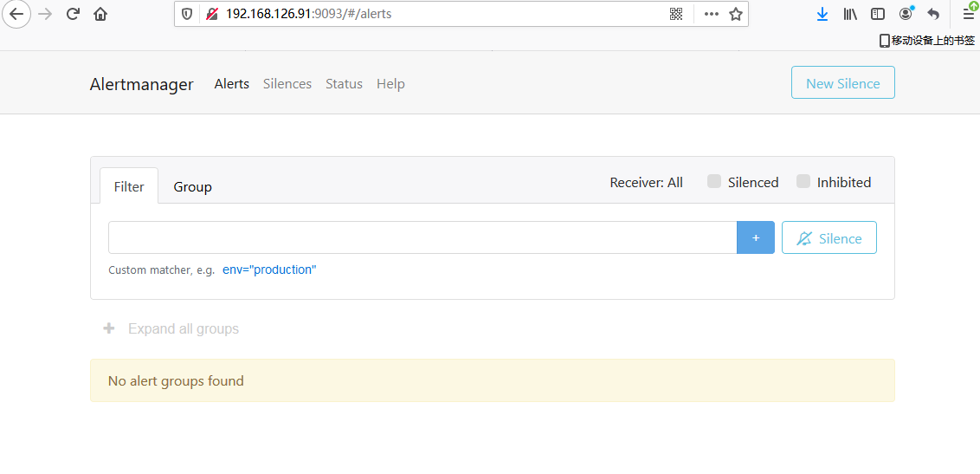Toggle the Inhibited checkbox

coord(803,181)
